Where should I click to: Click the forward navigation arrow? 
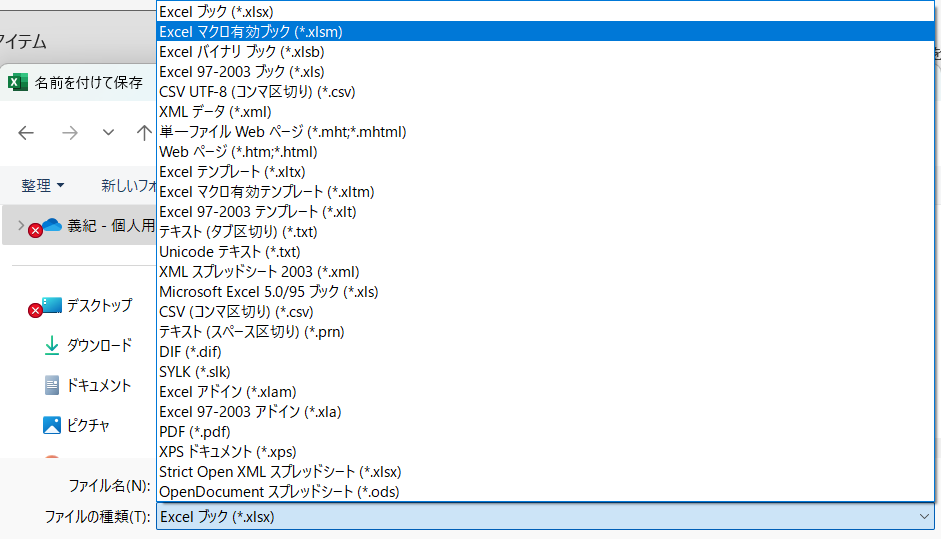tap(70, 132)
